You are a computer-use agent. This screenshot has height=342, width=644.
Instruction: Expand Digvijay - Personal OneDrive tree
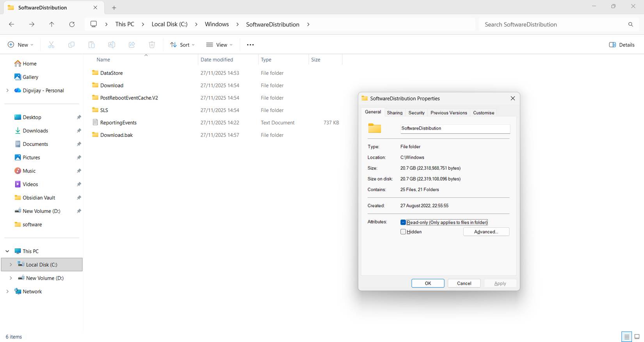click(7, 90)
